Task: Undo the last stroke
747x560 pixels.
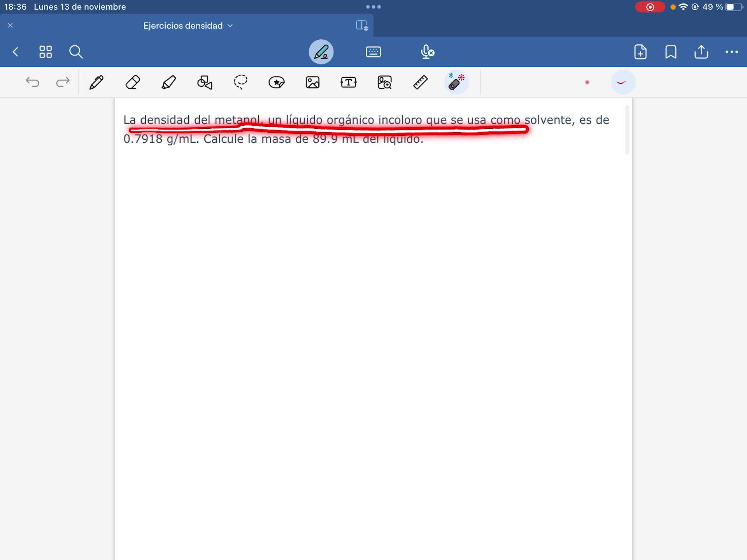Action: (x=33, y=82)
